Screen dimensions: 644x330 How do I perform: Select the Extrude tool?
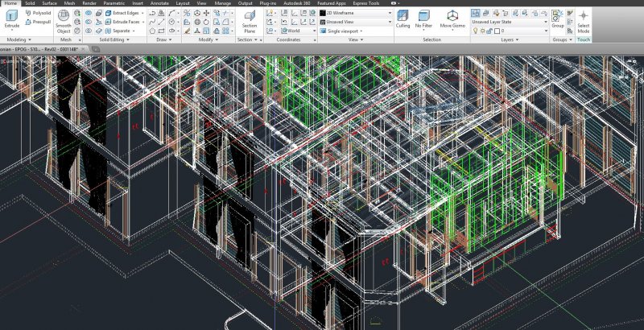point(11,19)
